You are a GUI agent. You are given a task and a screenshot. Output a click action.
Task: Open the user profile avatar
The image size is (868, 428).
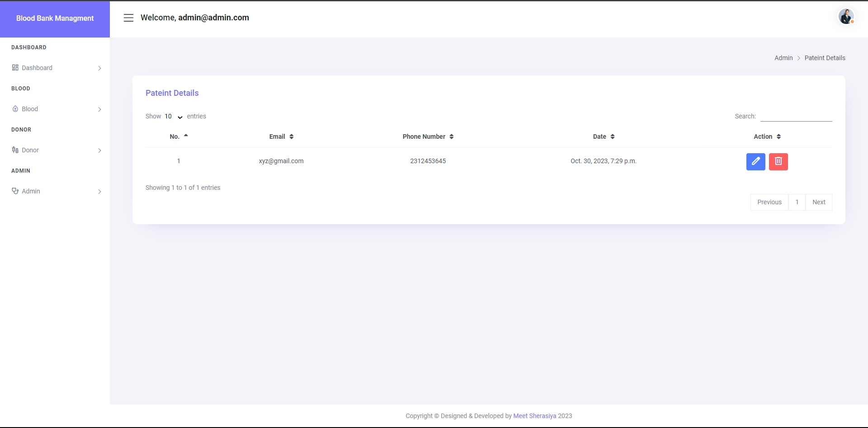(846, 16)
